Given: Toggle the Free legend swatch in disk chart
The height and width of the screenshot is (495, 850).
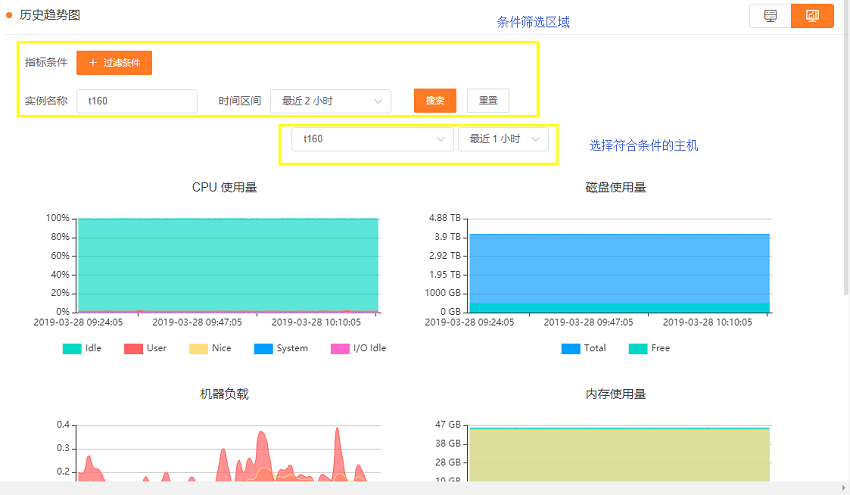Looking at the screenshot, I should [638, 349].
